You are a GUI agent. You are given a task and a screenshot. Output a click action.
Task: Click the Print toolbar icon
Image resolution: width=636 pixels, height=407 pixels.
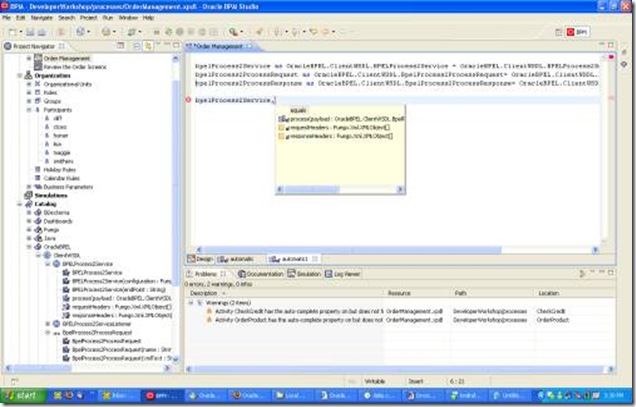41,32
